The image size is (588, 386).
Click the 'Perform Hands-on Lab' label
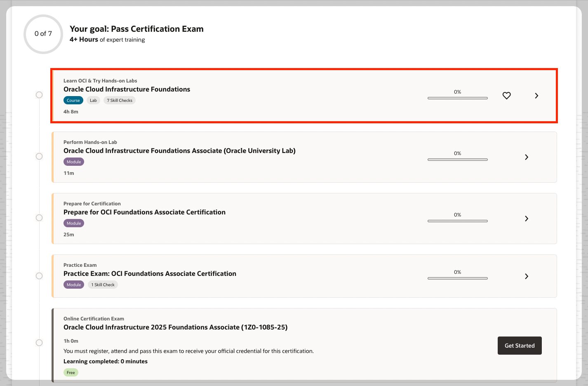90,142
